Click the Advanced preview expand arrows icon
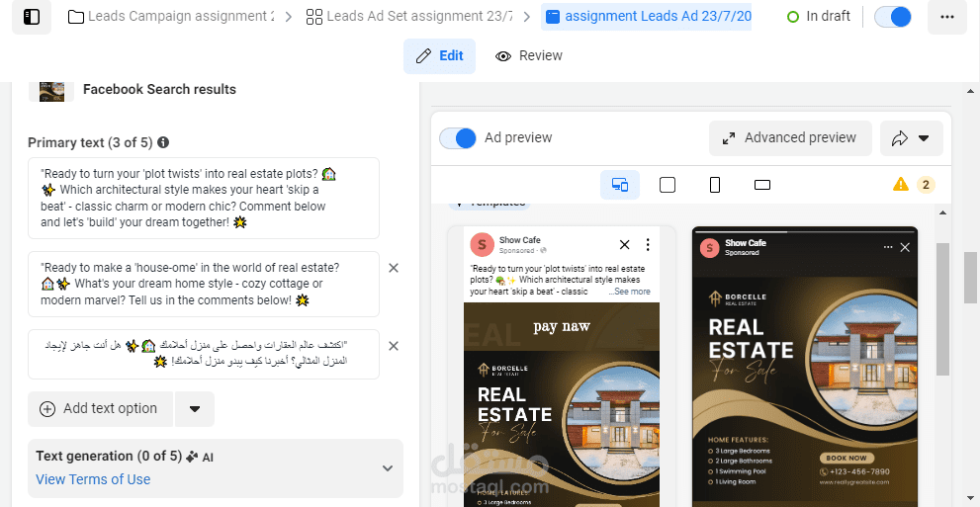 tap(729, 138)
